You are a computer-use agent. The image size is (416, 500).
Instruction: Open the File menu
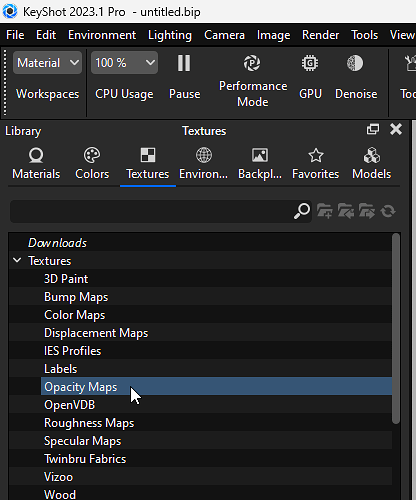(x=15, y=35)
